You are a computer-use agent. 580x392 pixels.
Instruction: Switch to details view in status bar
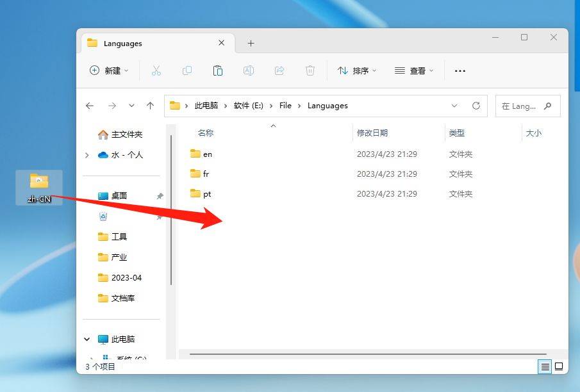pyautogui.click(x=545, y=366)
